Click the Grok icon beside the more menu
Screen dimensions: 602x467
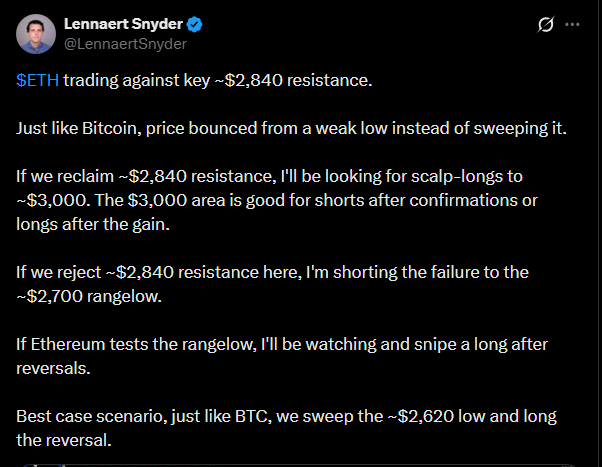click(546, 24)
